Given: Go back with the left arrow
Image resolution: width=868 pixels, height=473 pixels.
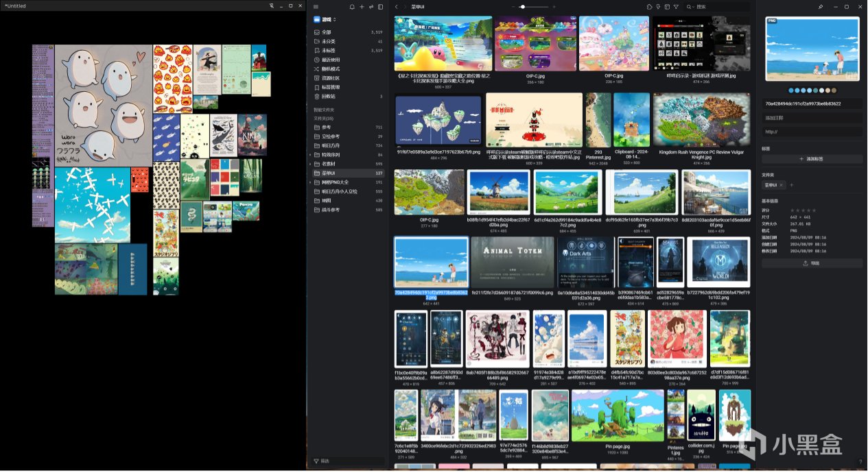Looking at the screenshot, I should point(396,7).
